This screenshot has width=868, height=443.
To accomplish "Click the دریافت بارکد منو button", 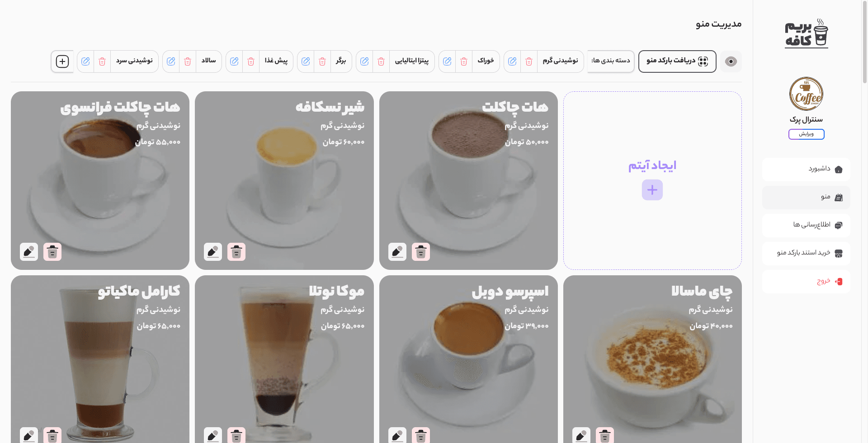I will coord(677,61).
